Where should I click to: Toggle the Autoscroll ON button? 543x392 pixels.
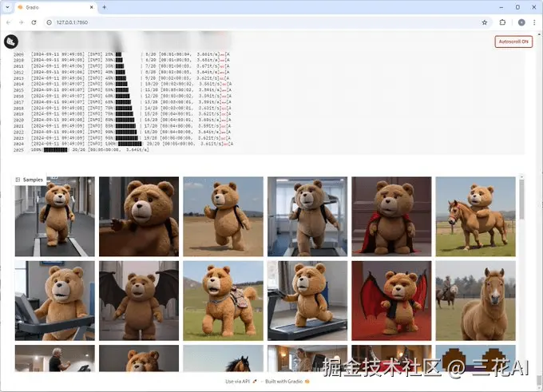[513, 42]
